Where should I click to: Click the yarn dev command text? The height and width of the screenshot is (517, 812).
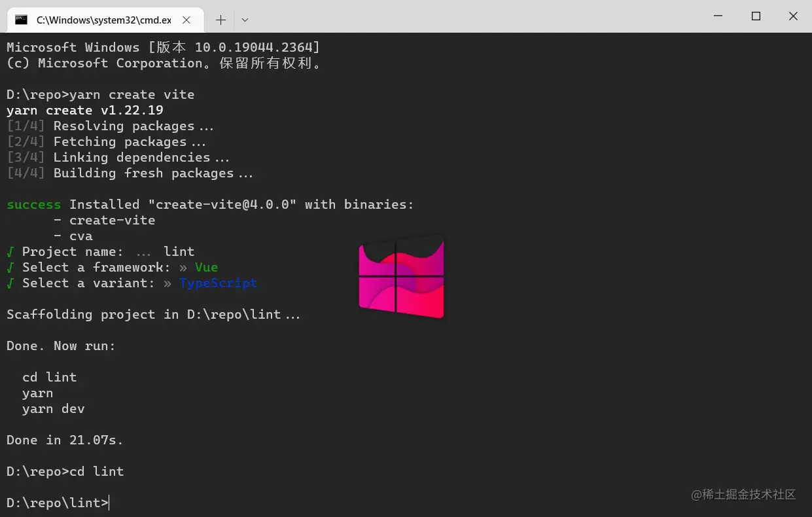pyautogui.click(x=54, y=408)
